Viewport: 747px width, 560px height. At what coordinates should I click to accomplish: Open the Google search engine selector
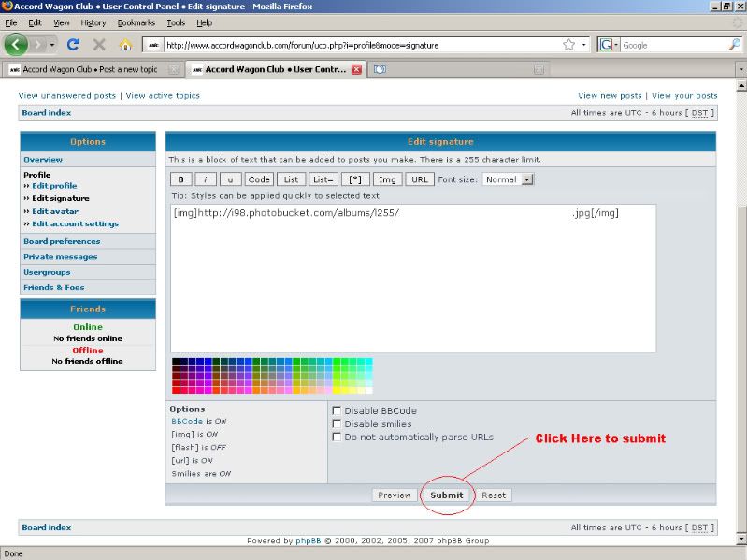point(609,45)
